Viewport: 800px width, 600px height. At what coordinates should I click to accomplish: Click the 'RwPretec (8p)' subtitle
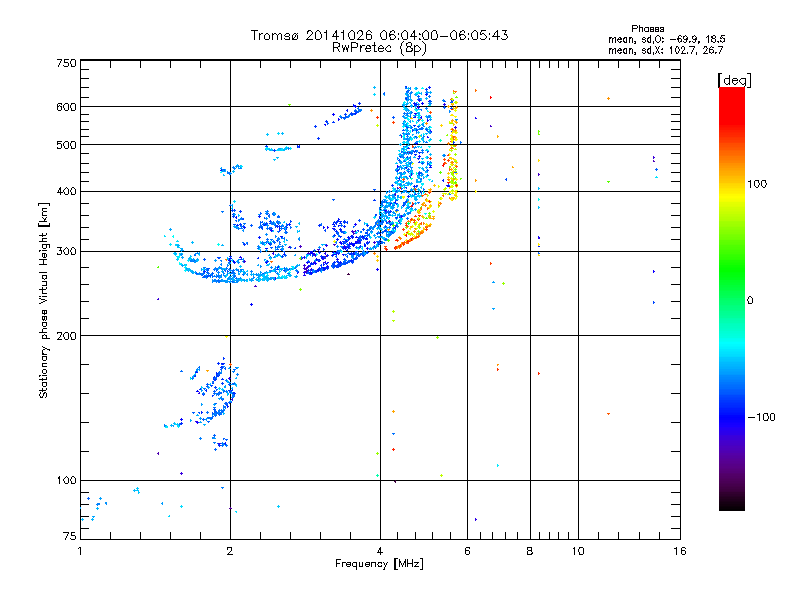[x=379, y=48]
